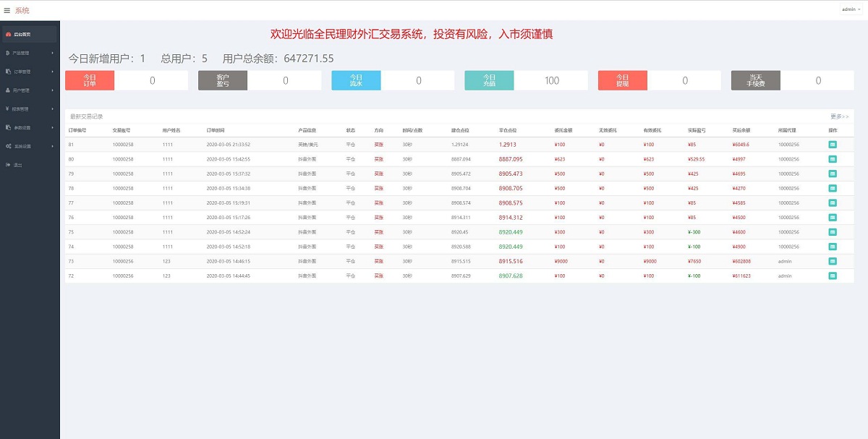Click the 订单管理 order management icon
This screenshot has height=439, width=868.
[x=7, y=72]
